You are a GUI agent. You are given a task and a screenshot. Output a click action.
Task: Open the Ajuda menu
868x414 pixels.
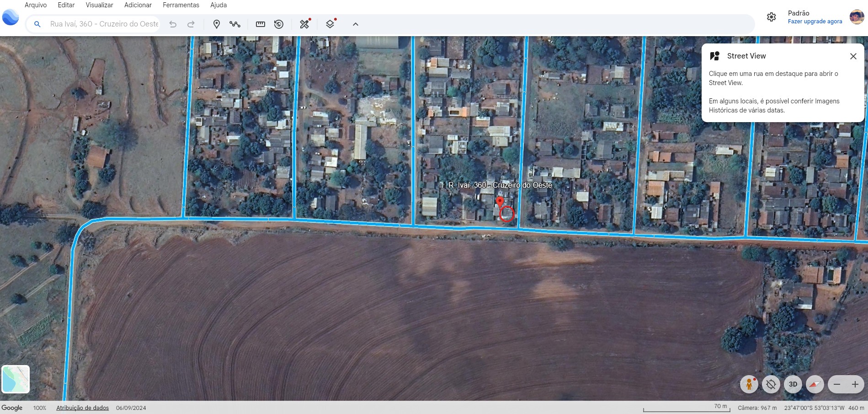tap(218, 5)
